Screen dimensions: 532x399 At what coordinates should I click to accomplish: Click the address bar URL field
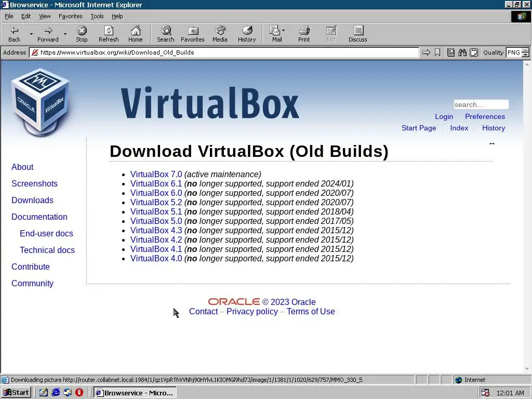tap(224, 52)
